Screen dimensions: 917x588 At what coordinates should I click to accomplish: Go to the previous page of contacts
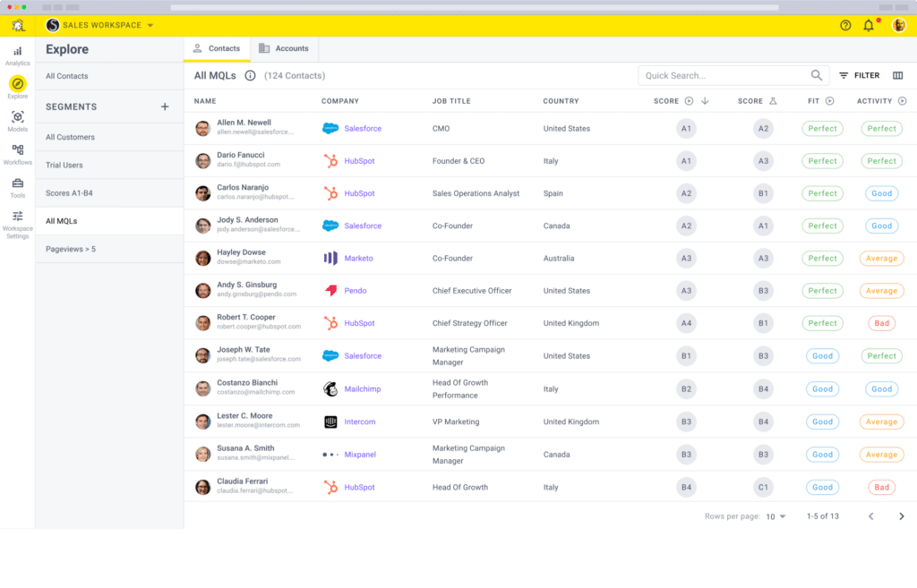pyautogui.click(x=870, y=516)
